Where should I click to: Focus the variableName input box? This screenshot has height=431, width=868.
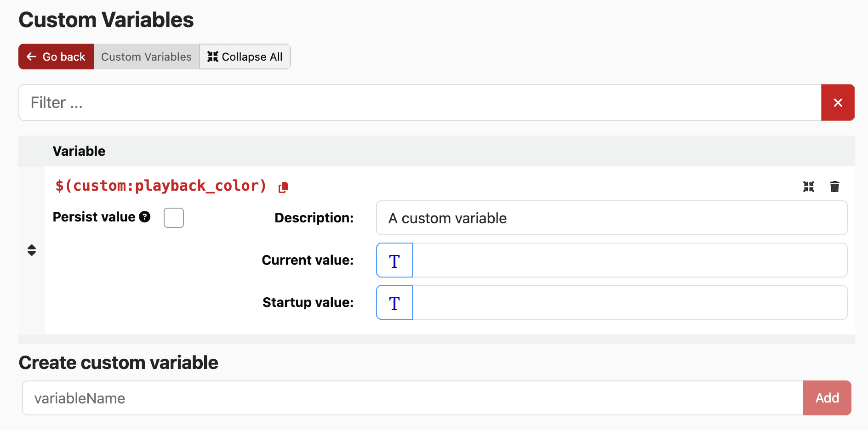point(412,398)
